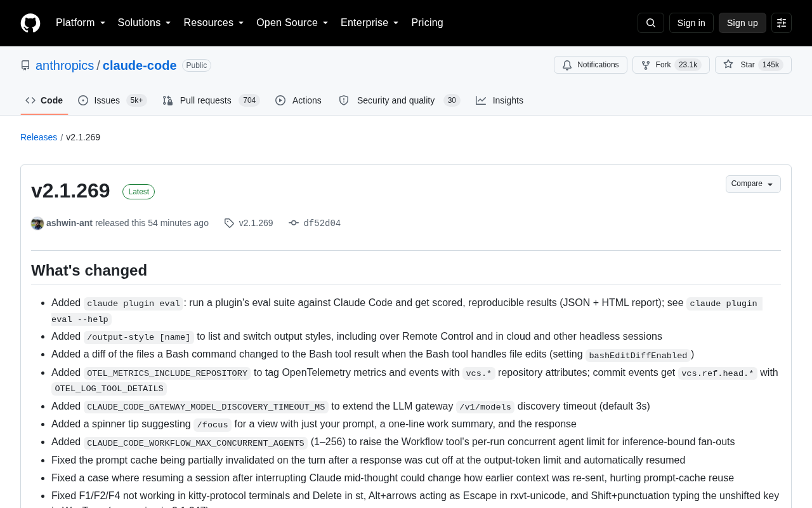This screenshot has height=508, width=812.
Task: Click the Sign up button
Action: pos(742,23)
